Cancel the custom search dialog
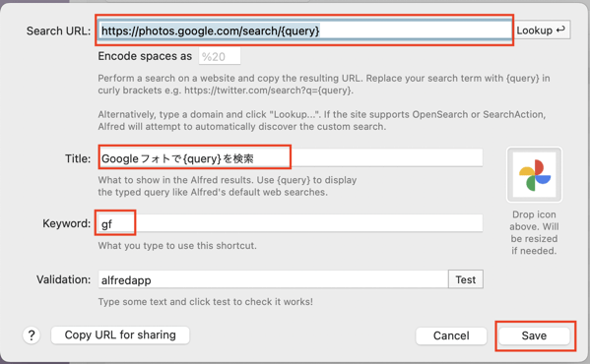Screen dimensions: 590x364 451,335
